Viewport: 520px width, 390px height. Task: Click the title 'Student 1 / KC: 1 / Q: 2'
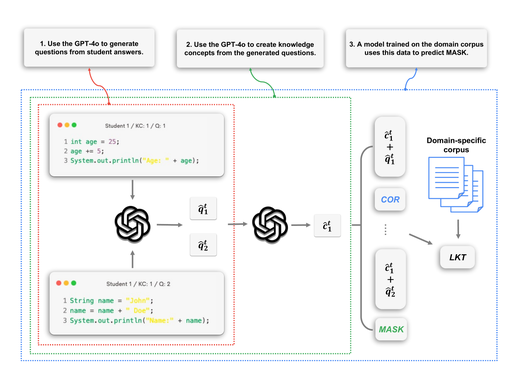click(x=138, y=284)
